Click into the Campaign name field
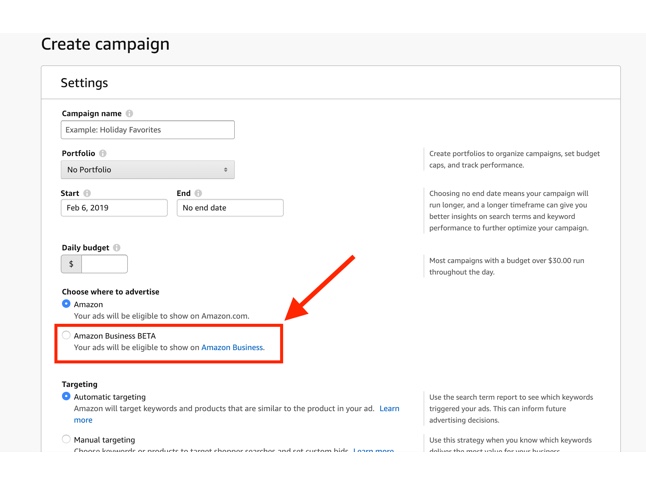The height and width of the screenshot is (485, 646). [x=147, y=130]
